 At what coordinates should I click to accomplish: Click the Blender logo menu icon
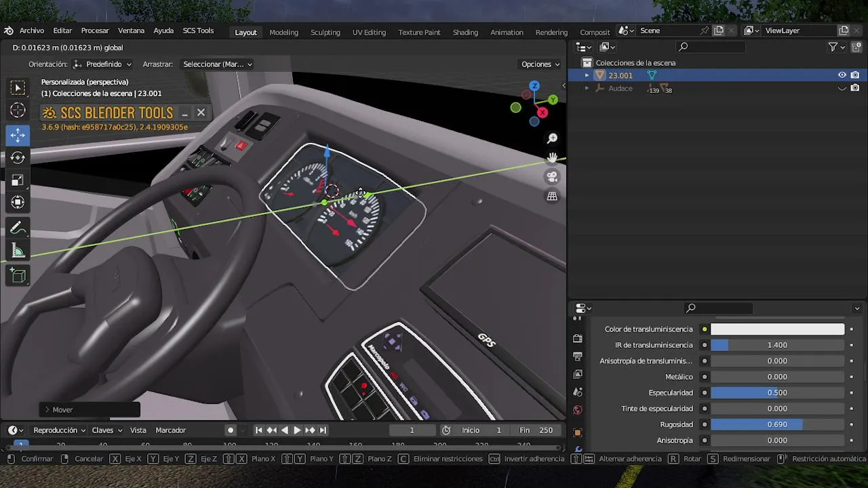tap(8, 30)
